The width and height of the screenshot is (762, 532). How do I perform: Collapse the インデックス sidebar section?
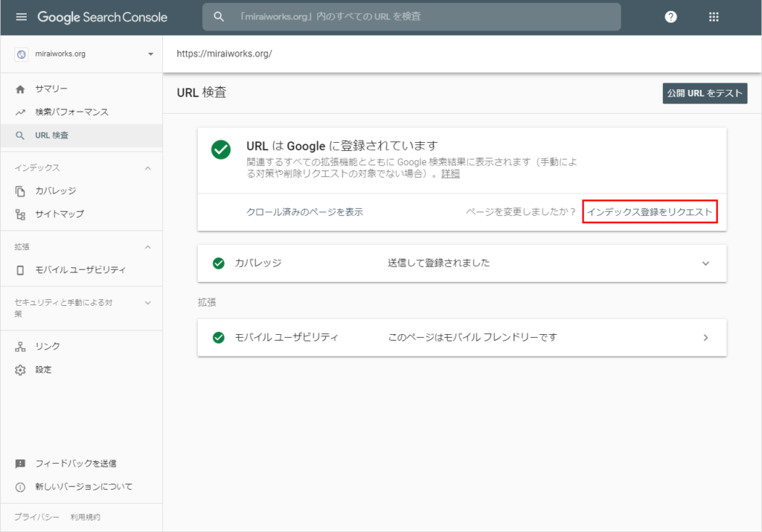click(x=148, y=168)
